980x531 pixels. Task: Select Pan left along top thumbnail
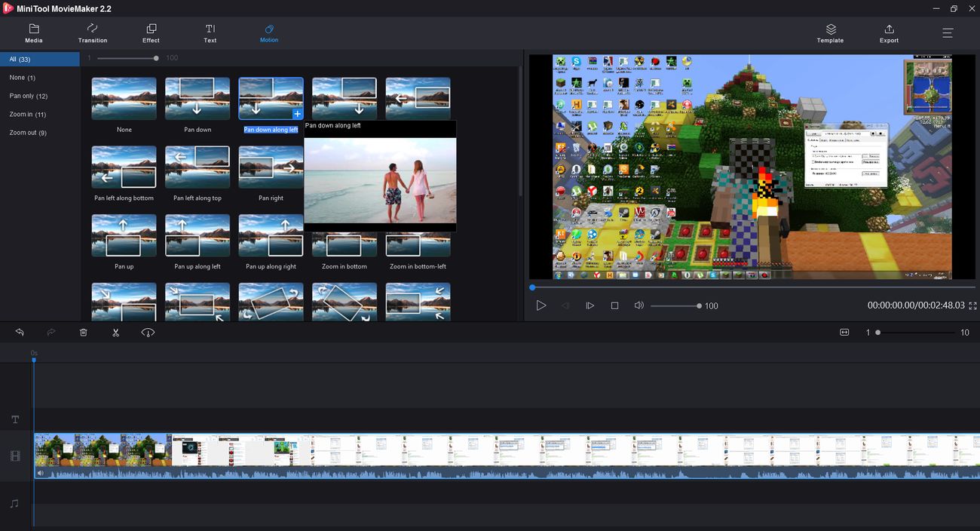(x=198, y=167)
